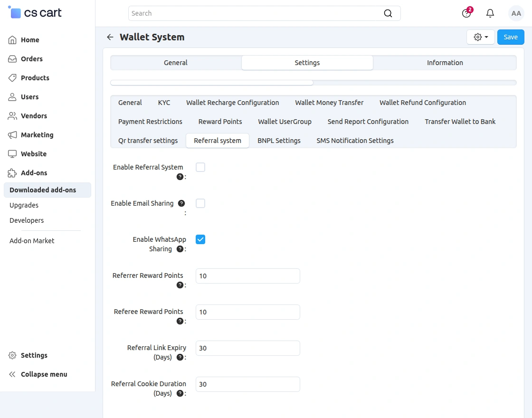Show help for Referral Cookie Duration
Image resolution: width=532 pixels, height=418 pixels.
click(180, 393)
